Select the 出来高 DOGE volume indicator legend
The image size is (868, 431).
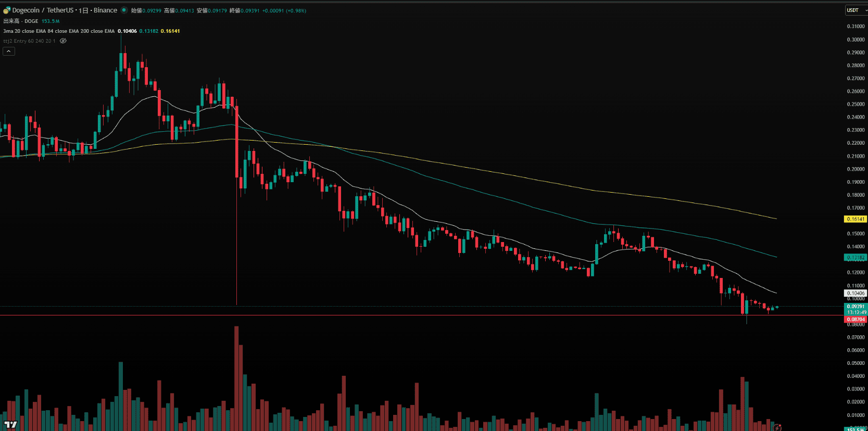tap(21, 21)
